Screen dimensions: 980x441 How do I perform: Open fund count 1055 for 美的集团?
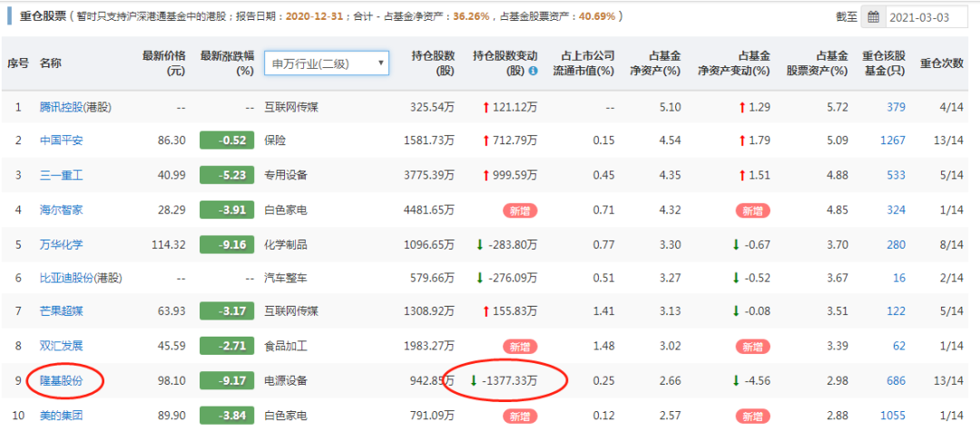(x=893, y=415)
